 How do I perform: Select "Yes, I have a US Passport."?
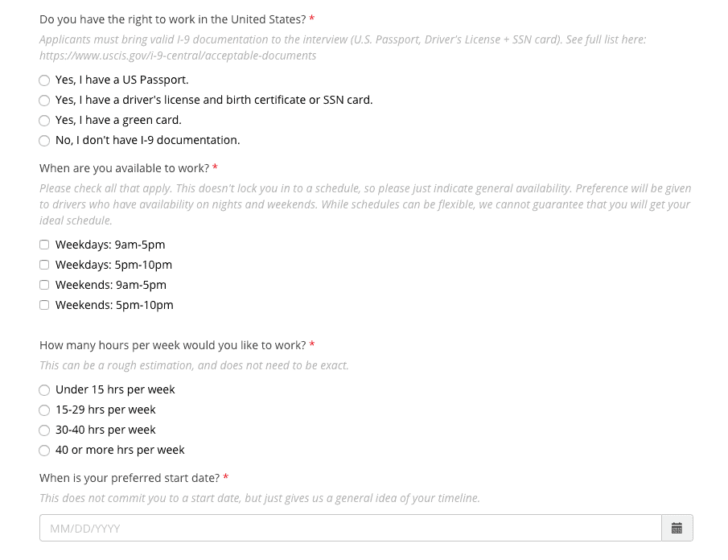pyautogui.click(x=44, y=80)
